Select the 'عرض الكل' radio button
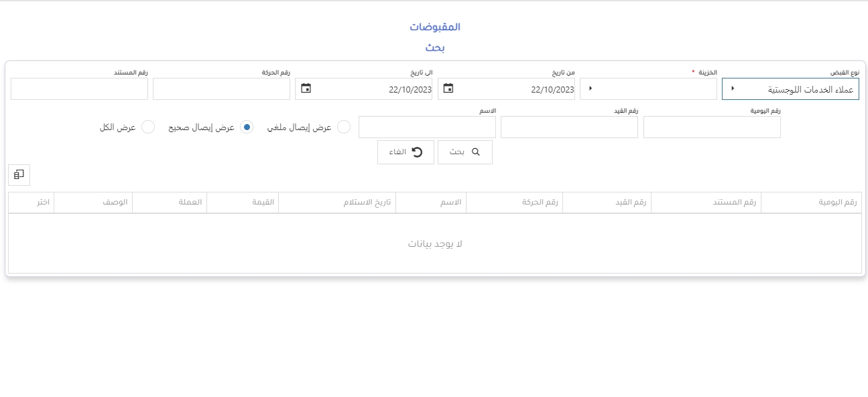Screen dimensions: 868x397 148,127
